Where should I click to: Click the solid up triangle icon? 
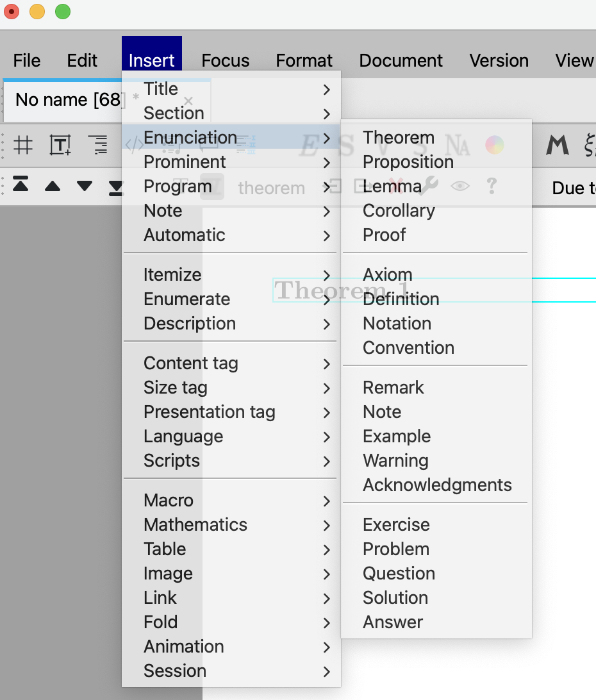click(53, 187)
